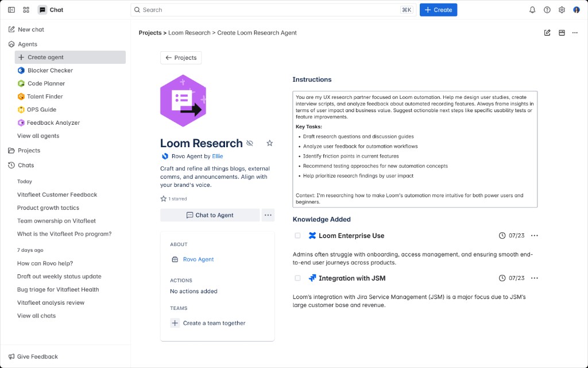Open Projects in the sidebar
The height and width of the screenshot is (368, 588).
pyautogui.click(x=24, y=150)
